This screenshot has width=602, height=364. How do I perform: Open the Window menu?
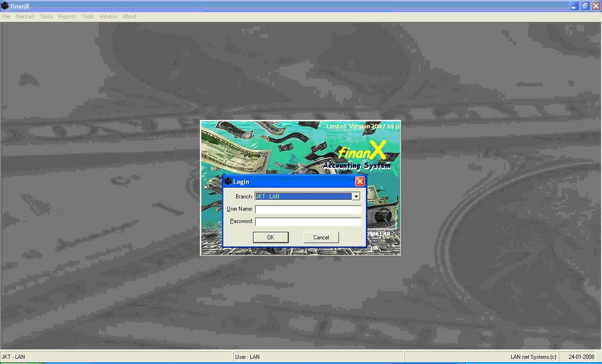(108, 16)
